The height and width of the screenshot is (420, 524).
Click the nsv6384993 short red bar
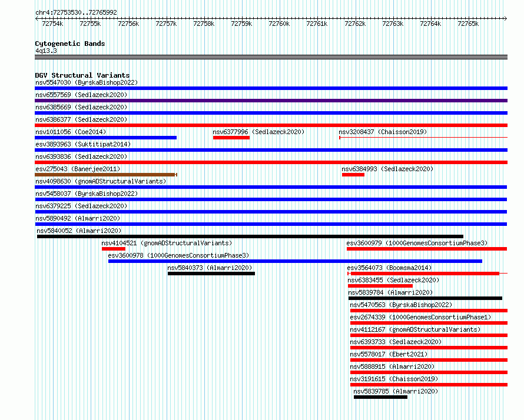pyautogui.click(x=353, y=175)
